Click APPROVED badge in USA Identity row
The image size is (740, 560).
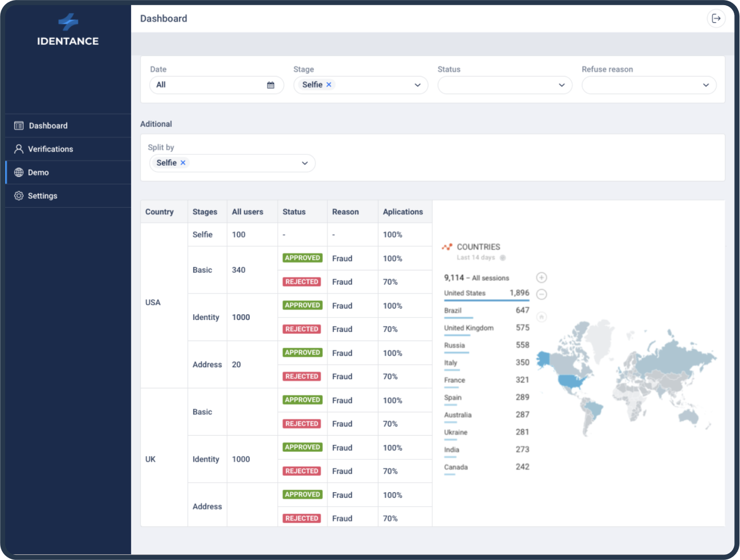pos(302,305)
